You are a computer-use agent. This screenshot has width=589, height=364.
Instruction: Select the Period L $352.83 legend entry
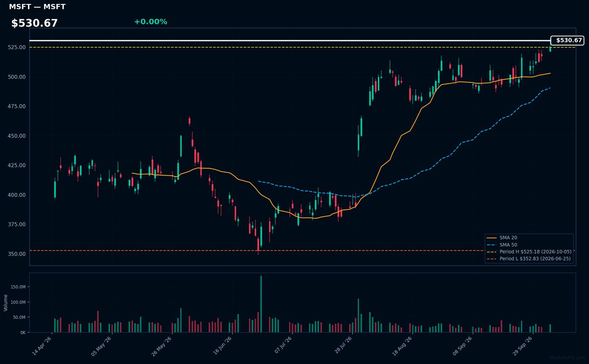[528, 259]
